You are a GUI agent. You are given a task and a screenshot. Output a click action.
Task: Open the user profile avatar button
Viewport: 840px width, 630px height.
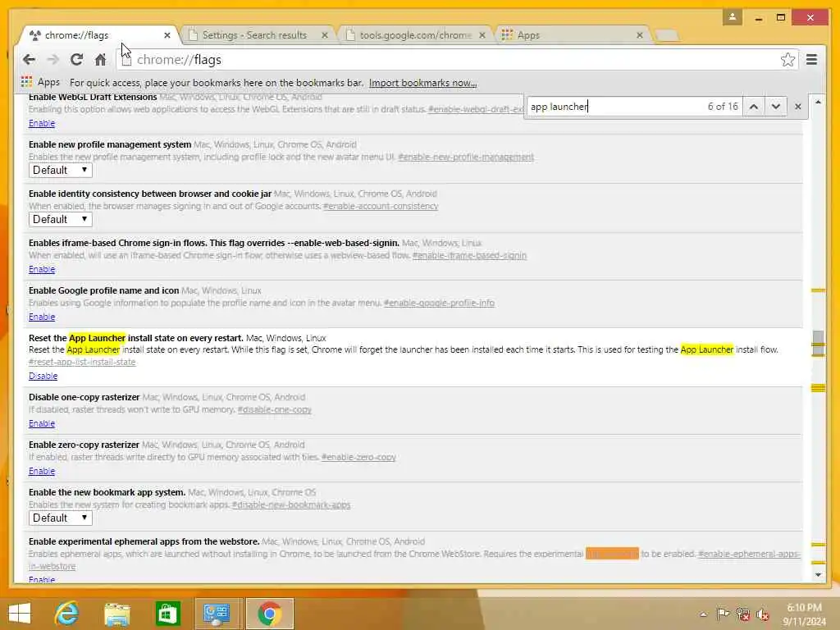(x=733, y=17)
